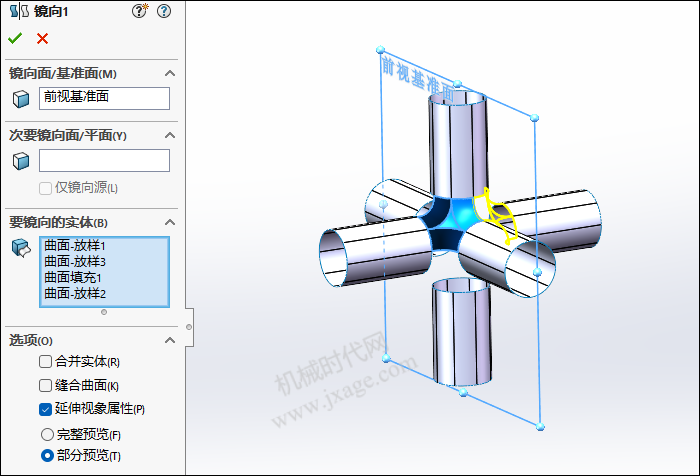The width and height of the screenshot is (700, 476).
Task: Select the 前视基准面 mirror plane field
Action: pos(104,98)
